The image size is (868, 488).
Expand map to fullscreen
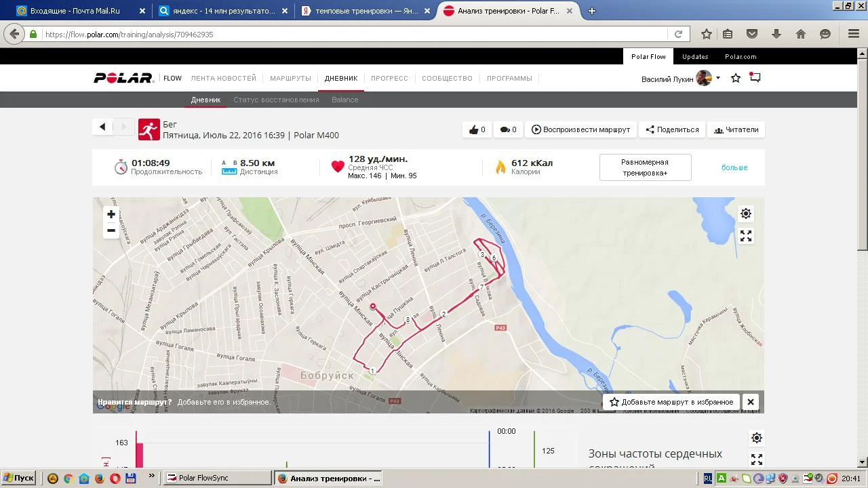[x=746, y=236]
